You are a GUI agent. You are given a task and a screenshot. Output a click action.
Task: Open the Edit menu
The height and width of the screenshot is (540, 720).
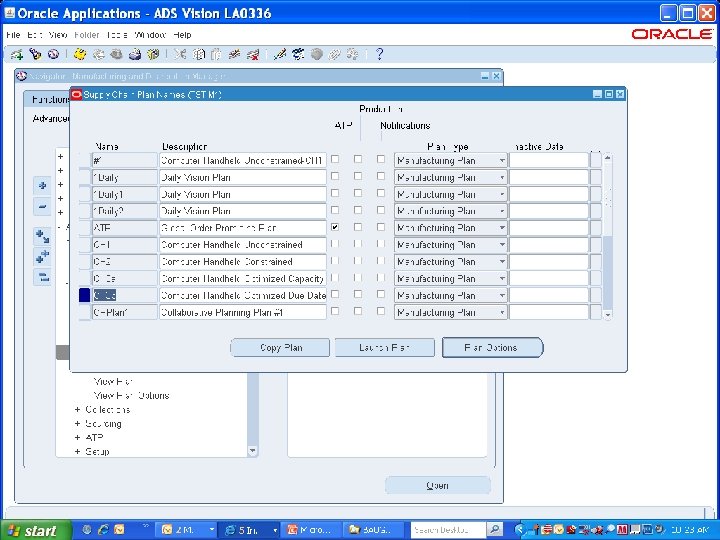[34, 35]
